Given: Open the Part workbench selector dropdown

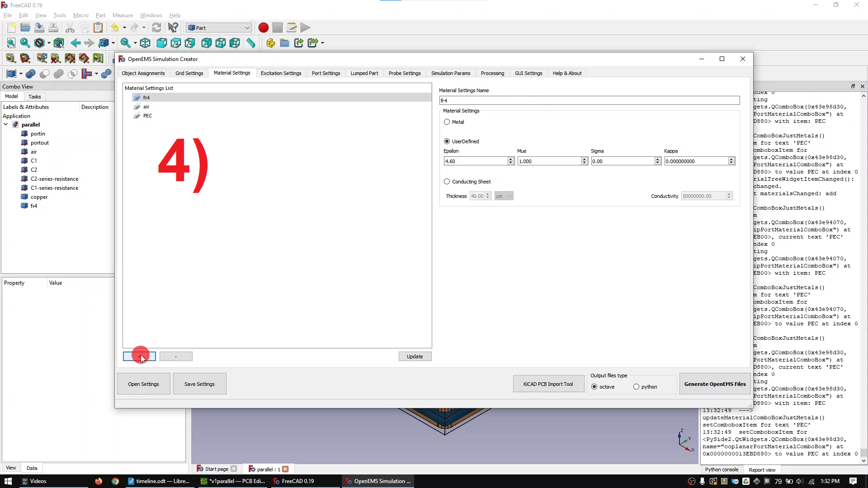Looking at the screenshot, I should point(218,28).
